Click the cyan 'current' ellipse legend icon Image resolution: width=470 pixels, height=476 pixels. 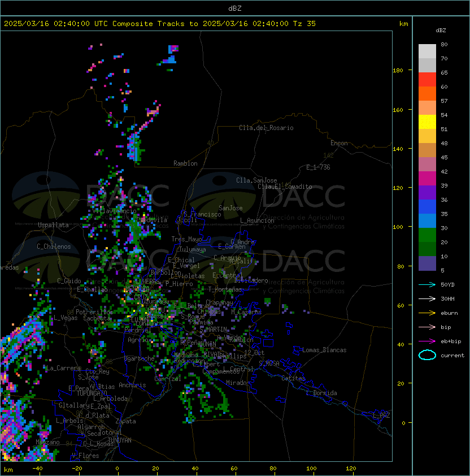tap(427, 355)
